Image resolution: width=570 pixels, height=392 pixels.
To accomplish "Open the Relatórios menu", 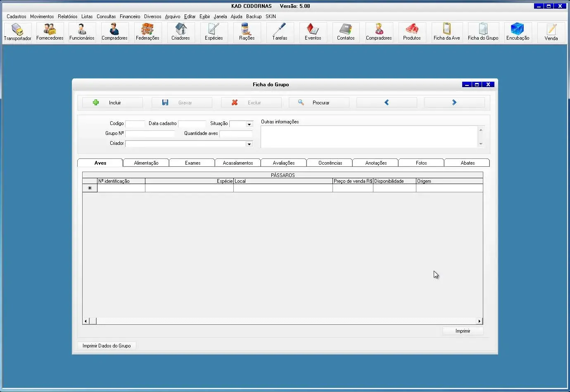I will (x=67, y=17).
